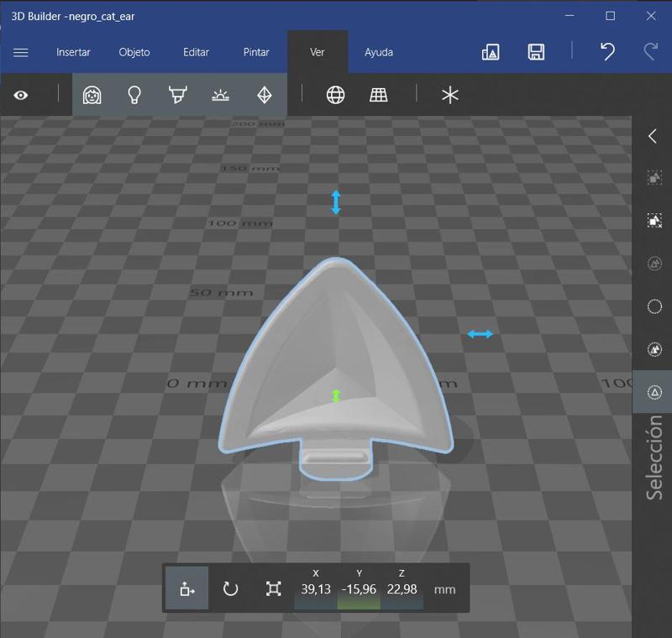Toggle the grid plane icon
The width and height of the screenshot is (672, 638).
379,95
